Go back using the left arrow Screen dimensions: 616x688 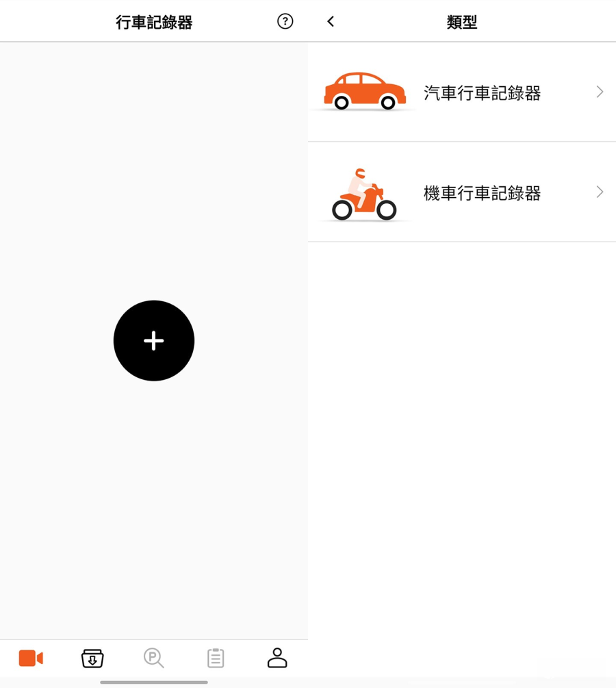point(331,21)
